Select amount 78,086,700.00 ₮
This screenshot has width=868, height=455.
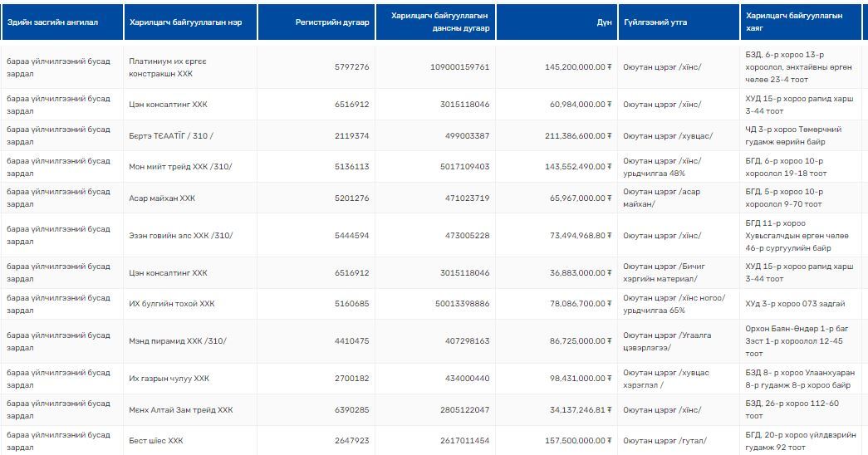pos(581,304)
